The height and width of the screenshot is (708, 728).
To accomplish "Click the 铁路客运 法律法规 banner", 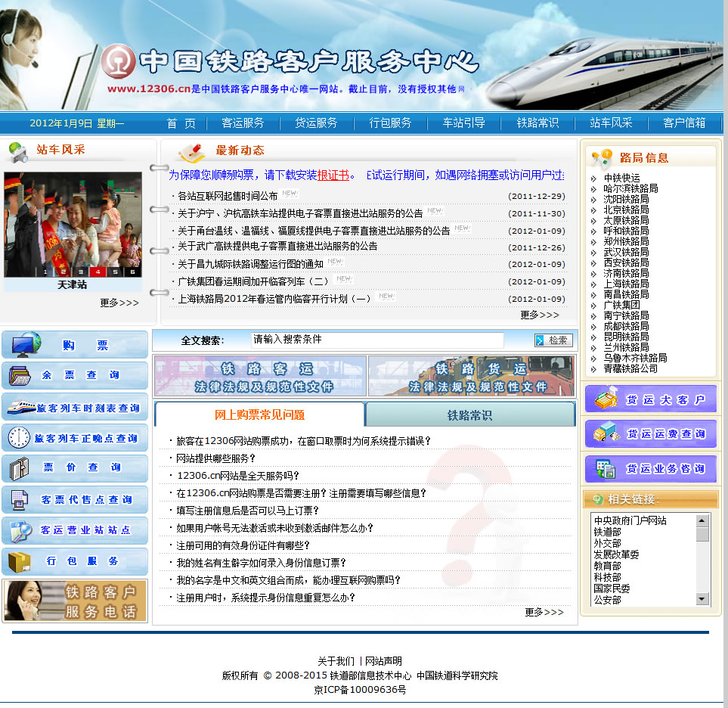I will coord(260,376).
